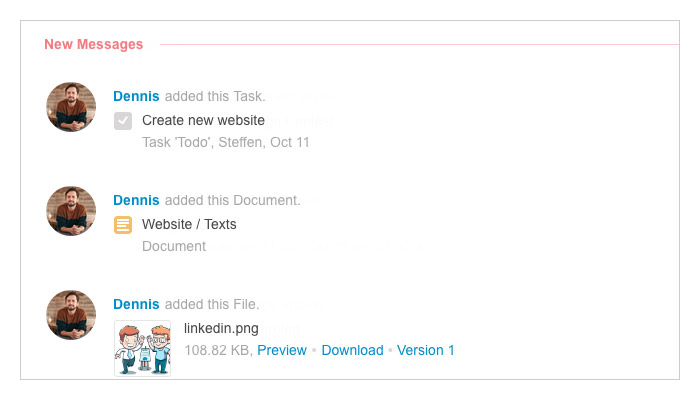Open the Create new website task title
700x400 pixels.
click(x=203, y=121)
